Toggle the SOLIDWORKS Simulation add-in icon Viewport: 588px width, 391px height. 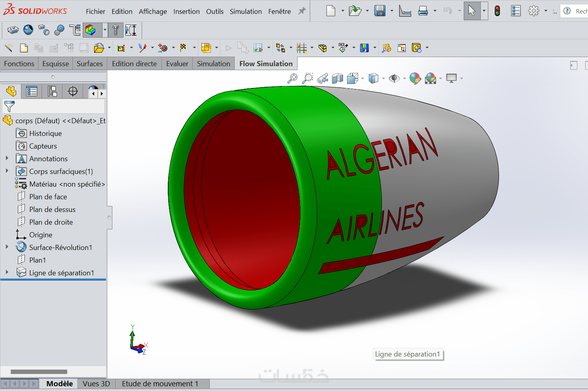point(91,30)
